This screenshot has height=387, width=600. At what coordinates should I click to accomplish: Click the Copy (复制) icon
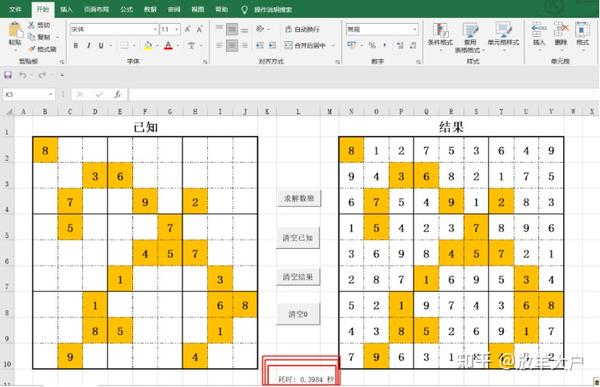[x=31, y=37]
